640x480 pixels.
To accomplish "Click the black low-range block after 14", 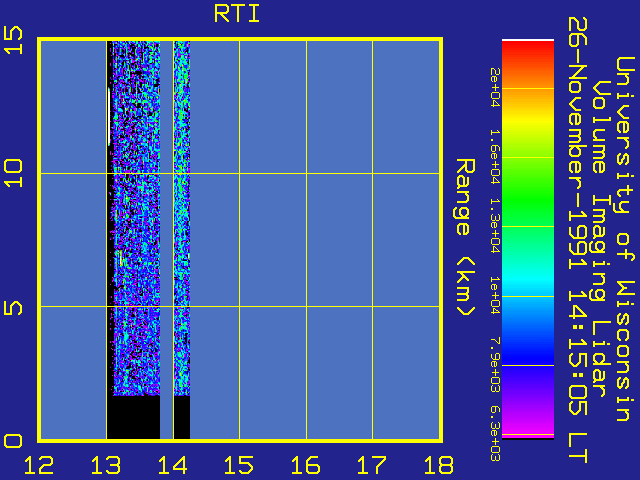I will pos(182,417).
